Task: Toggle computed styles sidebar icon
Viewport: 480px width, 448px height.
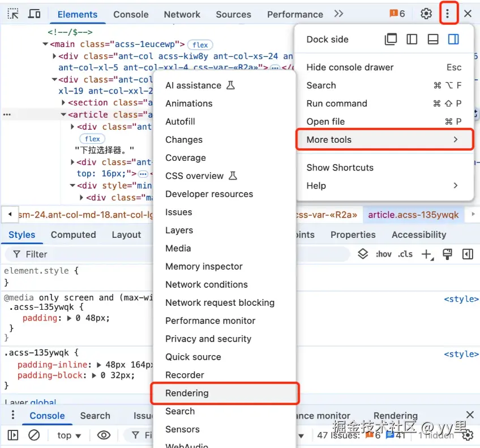Action: click(468, 254)
